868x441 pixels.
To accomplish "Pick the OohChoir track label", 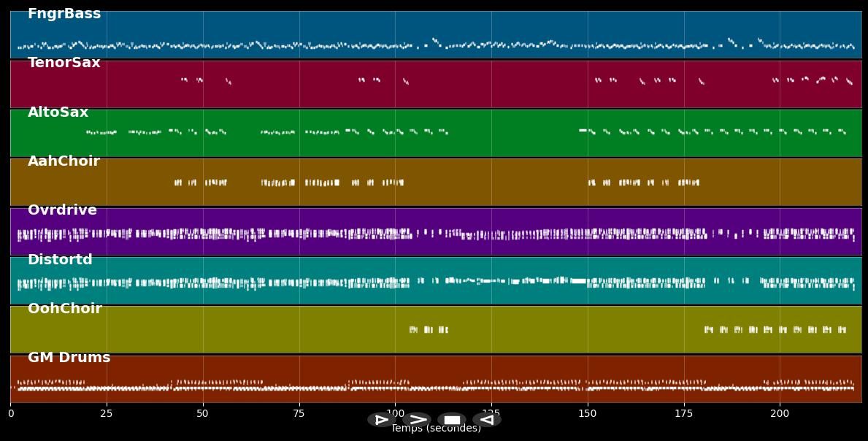I will tap(64, 309).
